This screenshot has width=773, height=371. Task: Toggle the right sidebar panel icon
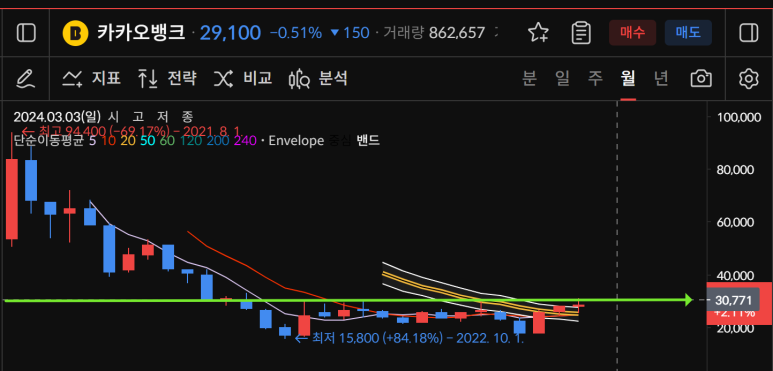748,33
